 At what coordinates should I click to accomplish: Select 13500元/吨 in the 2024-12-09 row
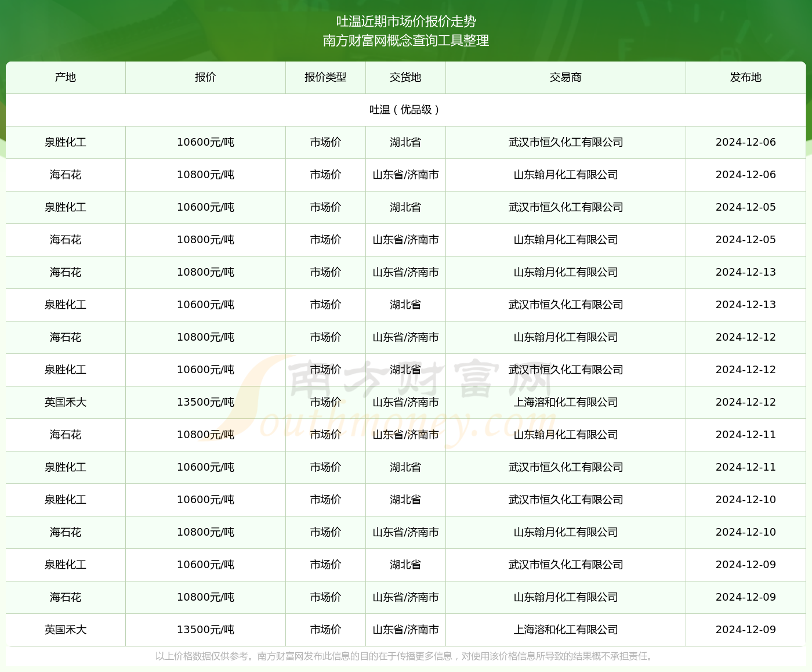pyautogui.click(x=205, y=630)
